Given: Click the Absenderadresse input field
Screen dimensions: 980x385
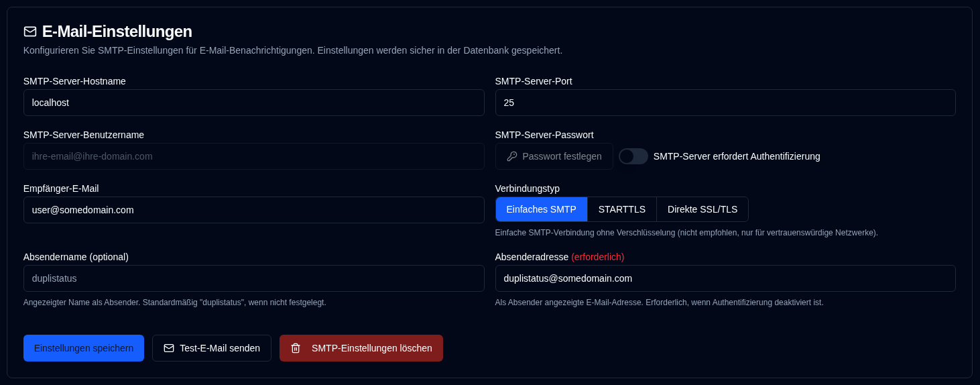Looking at the screenshot, I should point(725,278).
